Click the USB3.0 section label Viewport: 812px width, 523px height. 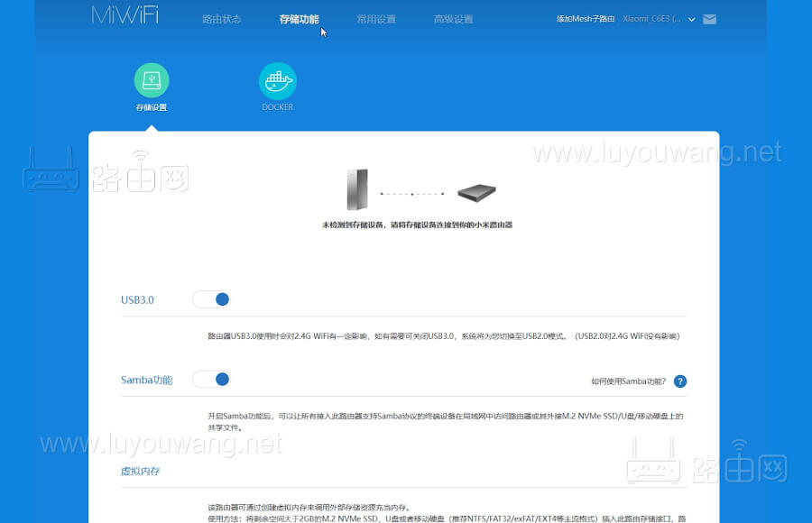pos(137,298)
